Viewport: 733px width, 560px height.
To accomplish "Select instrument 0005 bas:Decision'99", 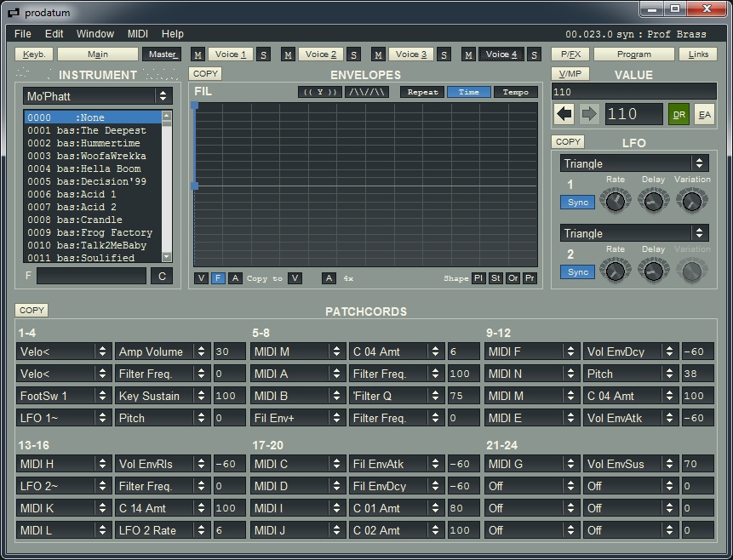I will [x=94, y=181].
